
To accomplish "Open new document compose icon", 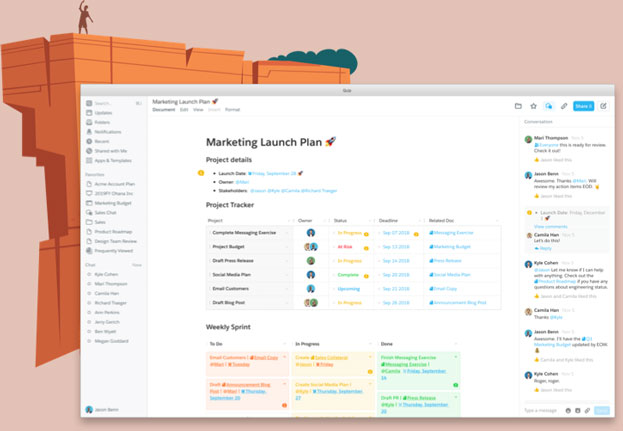I will pos(603,105).
